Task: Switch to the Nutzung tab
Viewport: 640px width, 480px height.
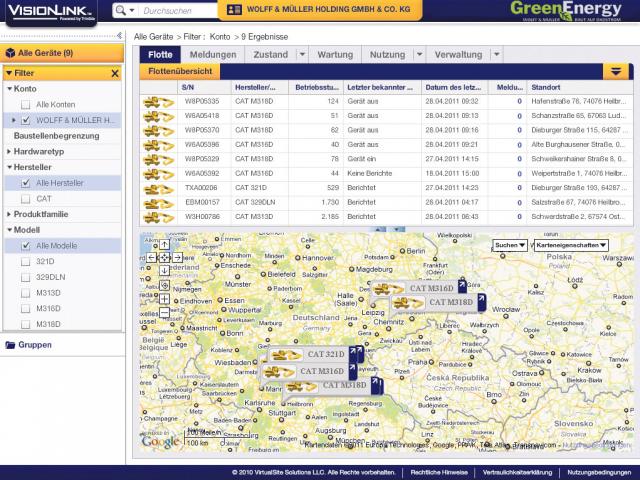Action: (x=387, y=55)
